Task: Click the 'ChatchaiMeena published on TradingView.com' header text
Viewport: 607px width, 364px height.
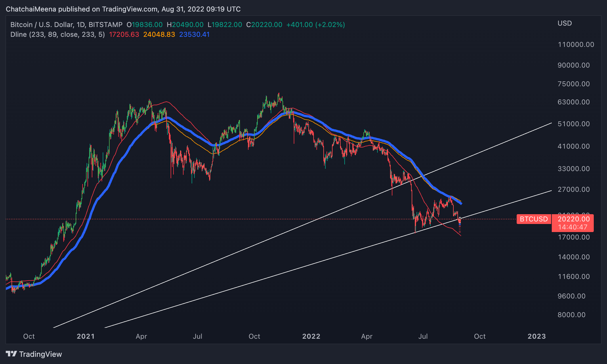Action: tap(82, 9)
